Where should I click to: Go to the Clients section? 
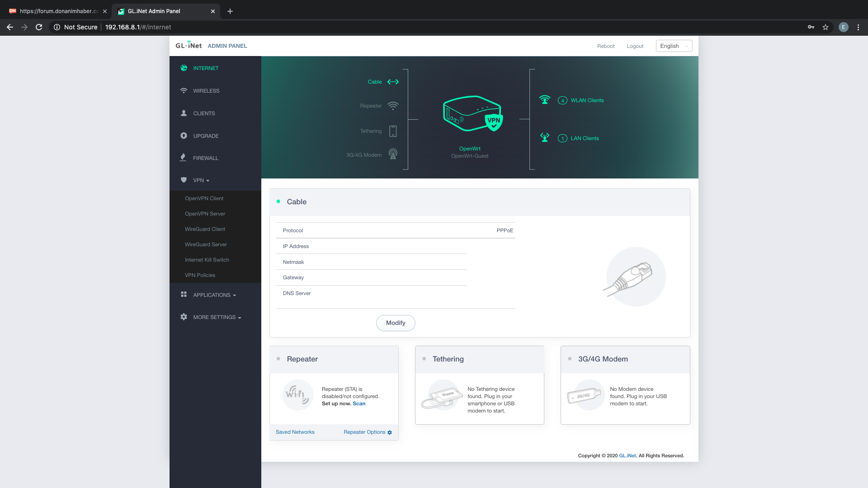tap(204, 113)
